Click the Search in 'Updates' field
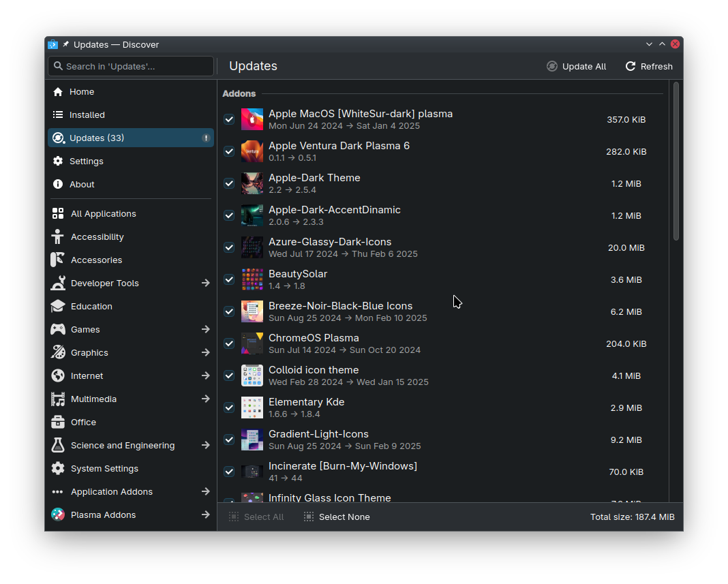The image size is (728, 584). pos(130,66)
